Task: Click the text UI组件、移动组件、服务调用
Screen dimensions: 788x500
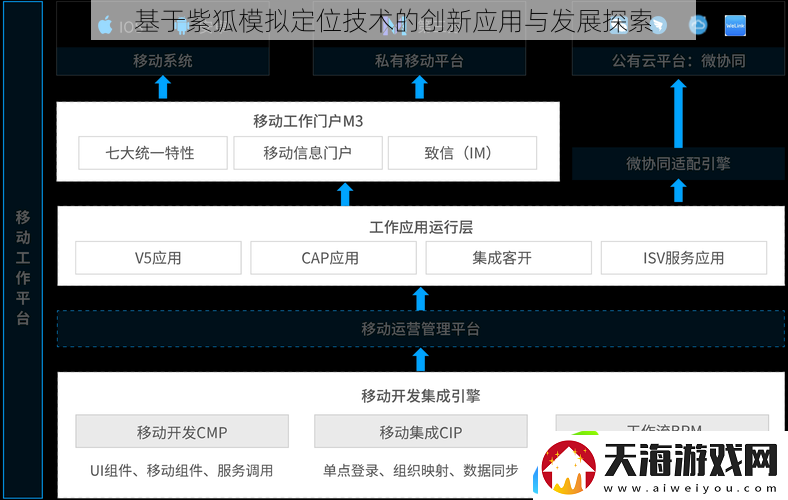Action: [181, 471]
